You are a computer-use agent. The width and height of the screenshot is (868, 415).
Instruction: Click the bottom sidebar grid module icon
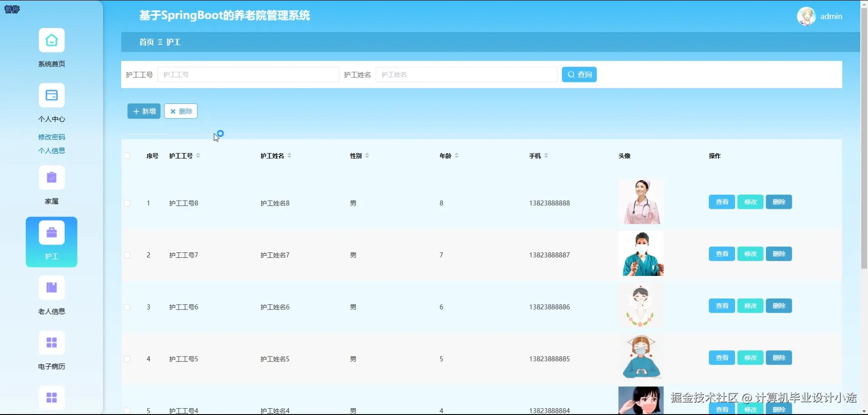coord(51,397)
